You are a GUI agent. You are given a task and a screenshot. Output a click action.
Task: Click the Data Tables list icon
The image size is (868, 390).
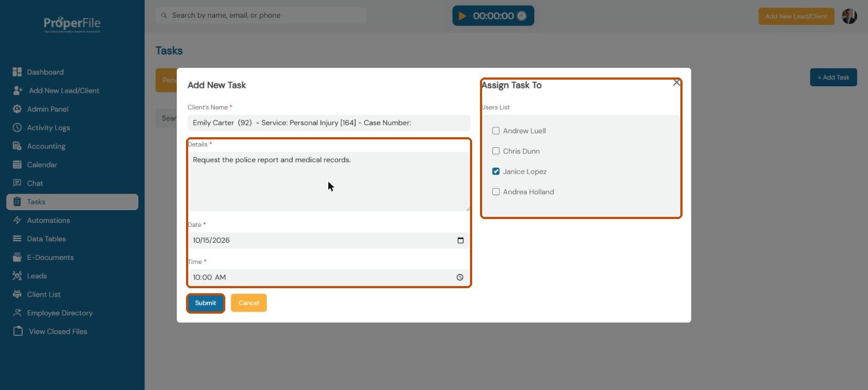point(17,239)
